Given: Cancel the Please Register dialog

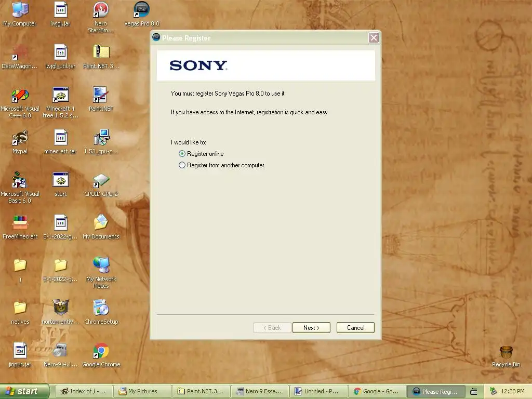Looking at the screenshot, I should pyautogui.click(x=355, y=327).
